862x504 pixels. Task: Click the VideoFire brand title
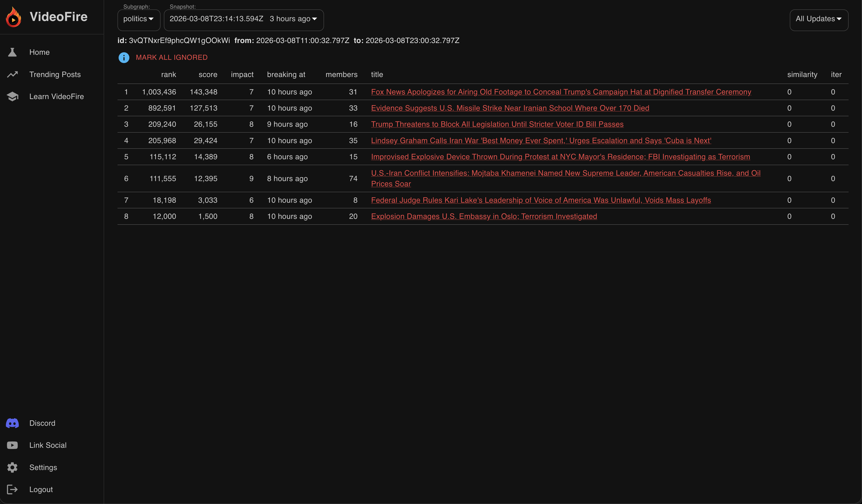click(x=59, y=17)
